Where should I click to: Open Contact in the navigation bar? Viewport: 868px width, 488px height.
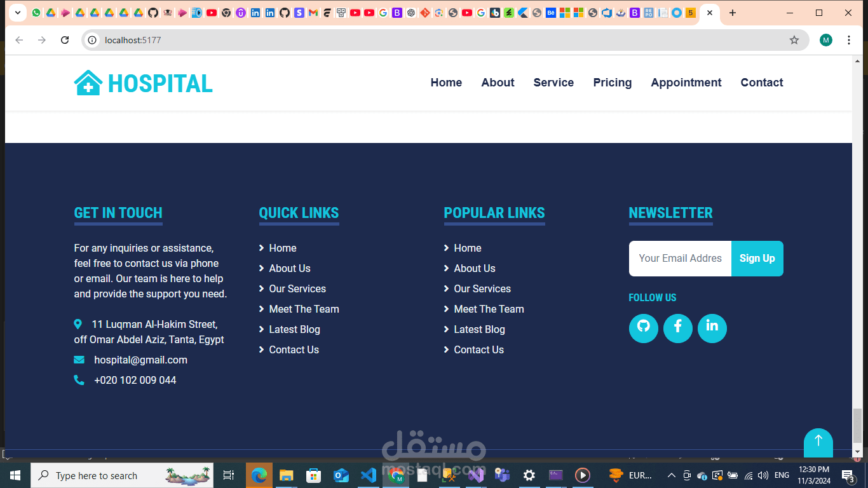click(x=762, y=83)
